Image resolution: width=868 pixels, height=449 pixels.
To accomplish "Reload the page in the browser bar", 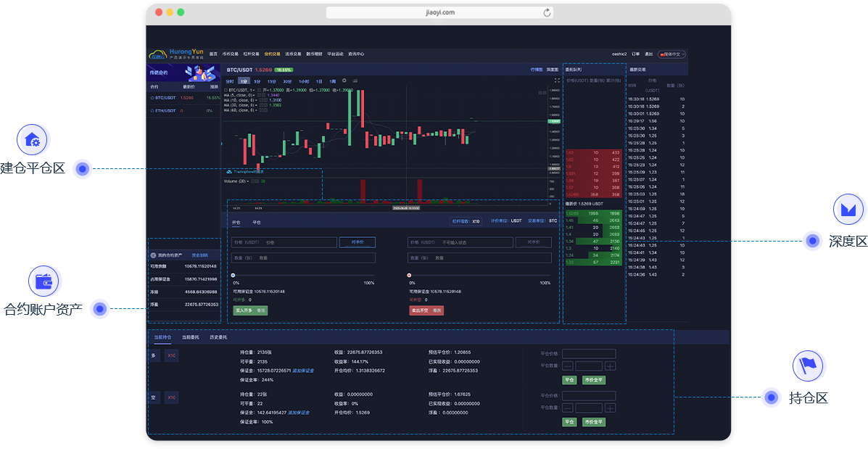I will (547, 12).
